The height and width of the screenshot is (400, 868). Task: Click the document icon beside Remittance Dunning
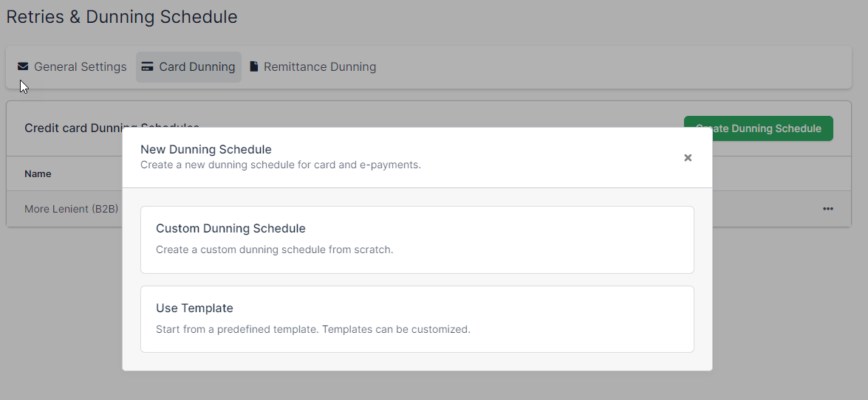[x=254, y=67]
